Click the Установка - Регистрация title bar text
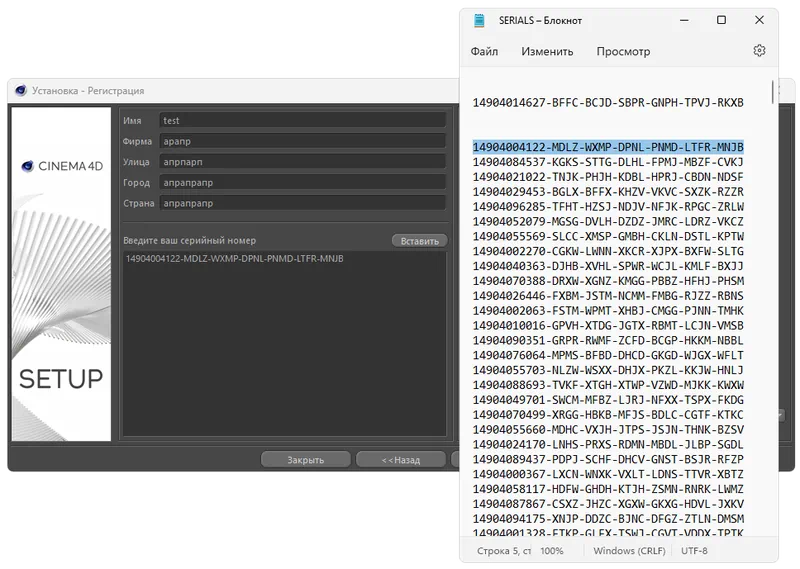The width and height of the screenshot is (800, 569). tap(88, 91)
